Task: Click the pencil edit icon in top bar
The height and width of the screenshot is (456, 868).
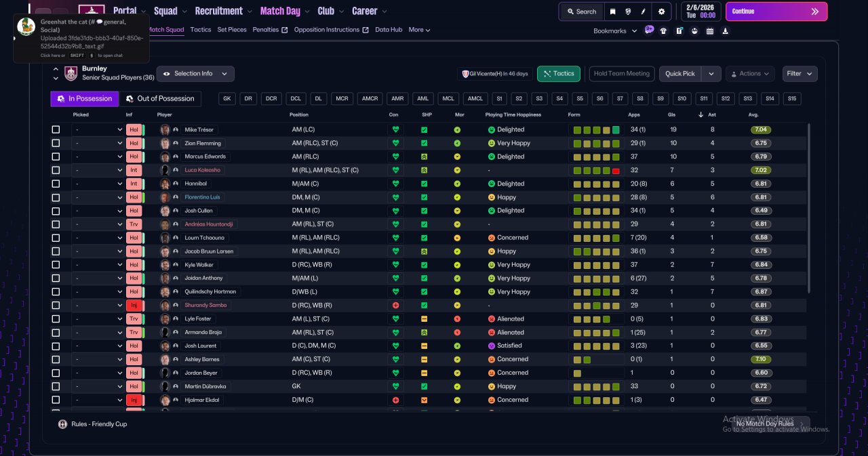Action: tap(644, 12)
